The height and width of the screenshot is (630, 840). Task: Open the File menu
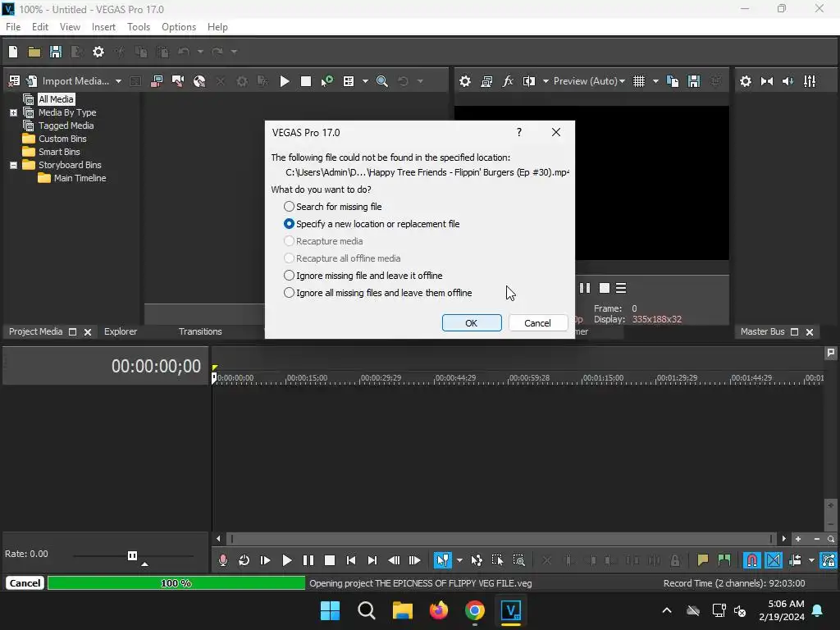pos(13,27)
